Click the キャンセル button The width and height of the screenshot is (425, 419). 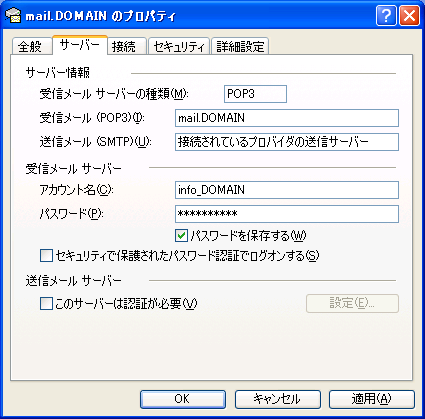click(x=277, y=399)
